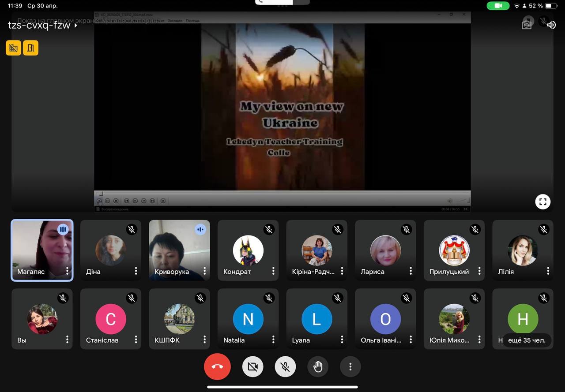Enter fullscreen for the shared presentation

tap(543, 202)
